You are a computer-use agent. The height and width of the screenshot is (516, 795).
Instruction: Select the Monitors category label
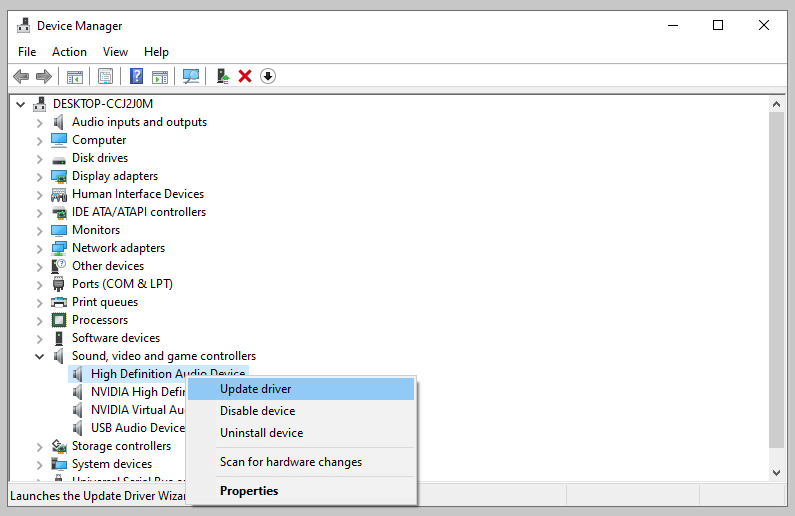click(96, 230)
